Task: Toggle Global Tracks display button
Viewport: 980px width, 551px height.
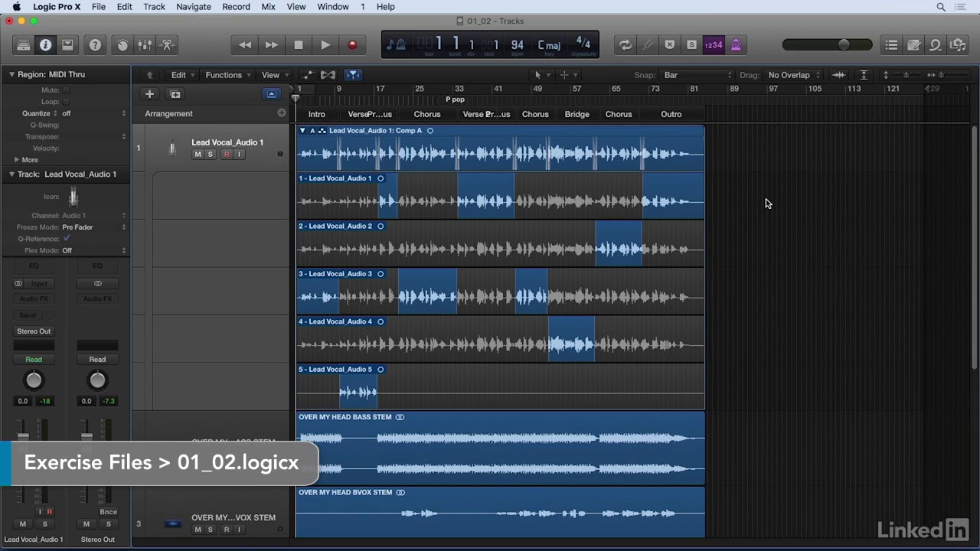Action: [272, 94]
